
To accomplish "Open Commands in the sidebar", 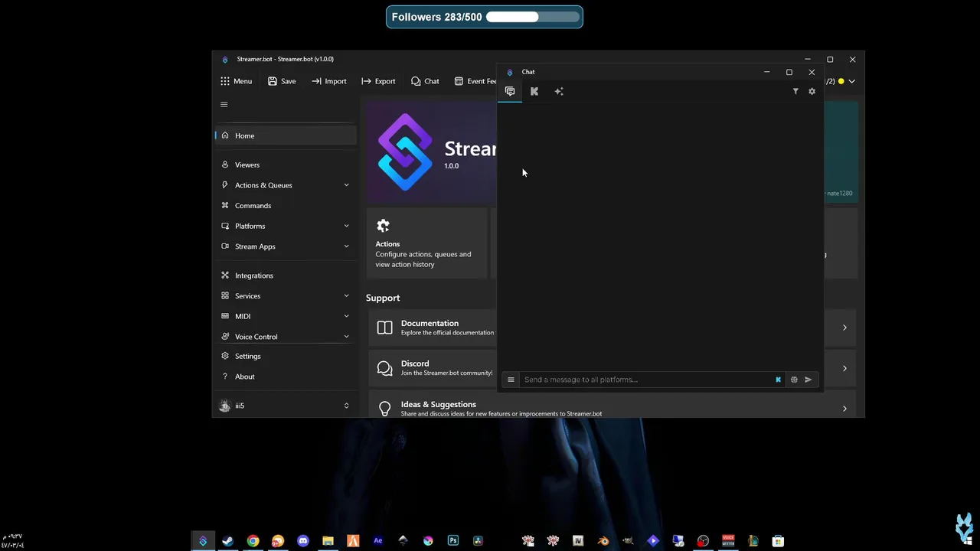I will (286, 206).
